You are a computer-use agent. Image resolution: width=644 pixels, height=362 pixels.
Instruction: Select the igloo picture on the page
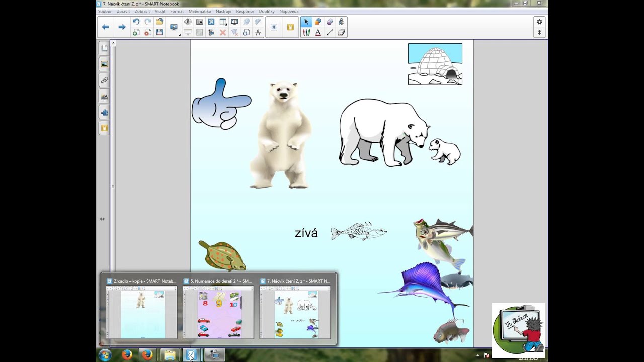[x=435, y=64]
